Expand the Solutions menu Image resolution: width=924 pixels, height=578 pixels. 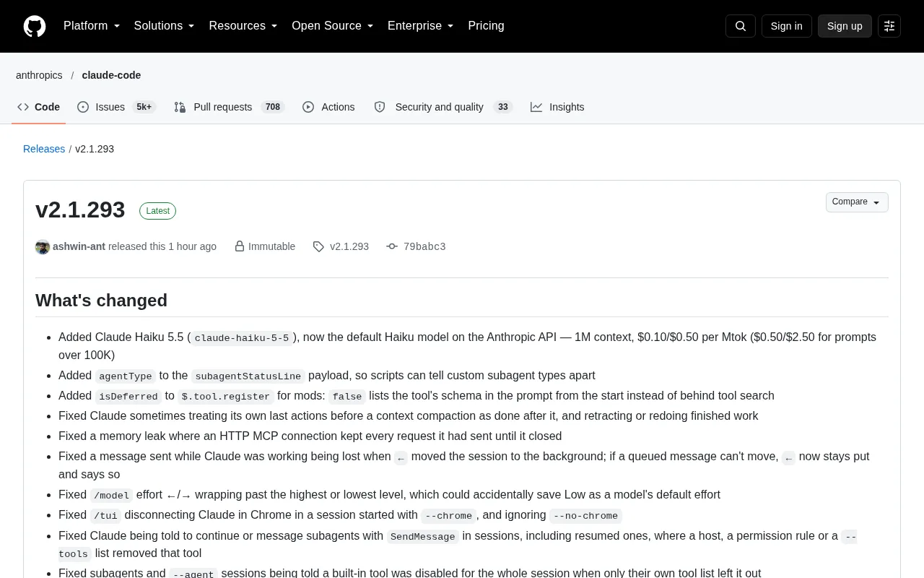click(x=165, y=26)
